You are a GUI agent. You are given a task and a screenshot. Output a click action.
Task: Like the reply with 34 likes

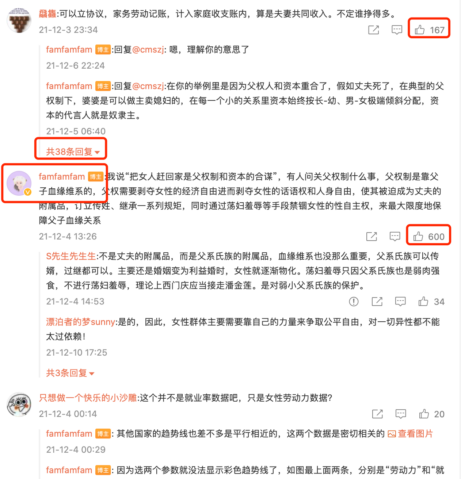431,302
